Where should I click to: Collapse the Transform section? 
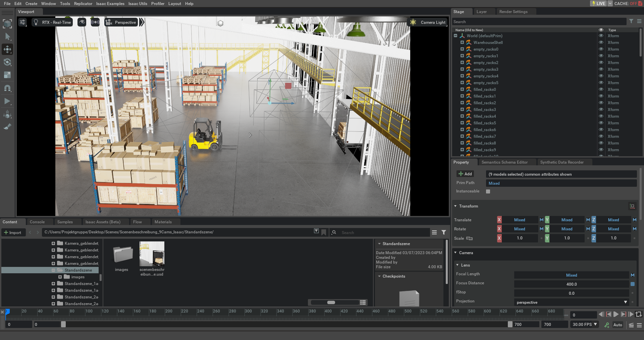point(455,206)
